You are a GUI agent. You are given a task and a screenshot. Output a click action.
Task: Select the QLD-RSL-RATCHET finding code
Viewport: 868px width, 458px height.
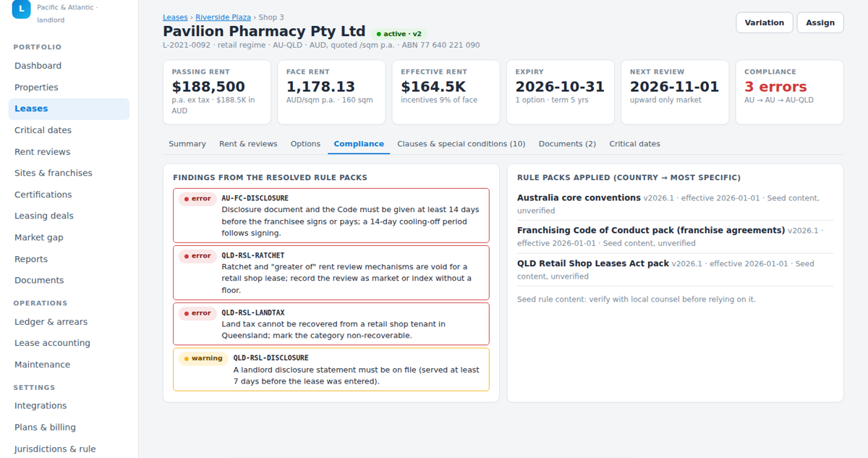253,255
